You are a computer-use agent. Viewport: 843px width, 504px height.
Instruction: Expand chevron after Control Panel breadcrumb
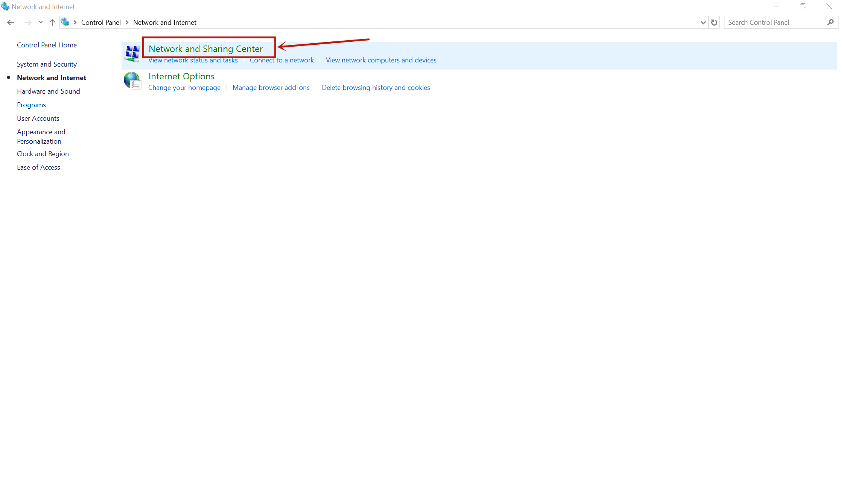tap(127, 23)
